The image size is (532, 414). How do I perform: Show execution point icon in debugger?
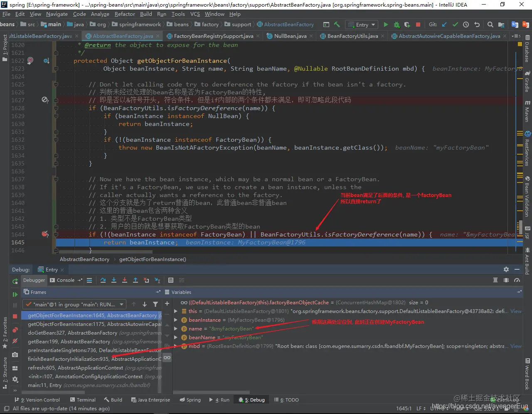point(89,280)
